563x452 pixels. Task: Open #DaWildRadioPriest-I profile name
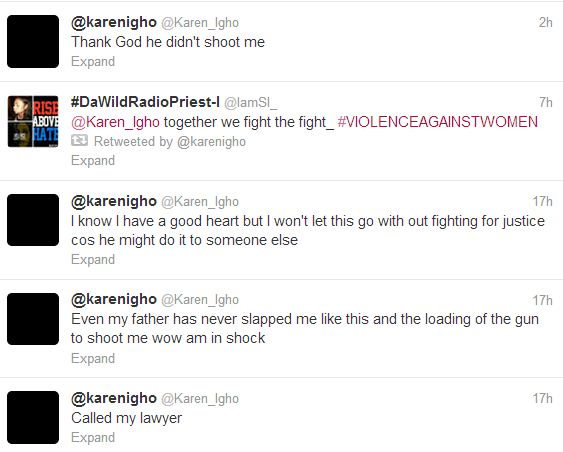pos(145,102)
